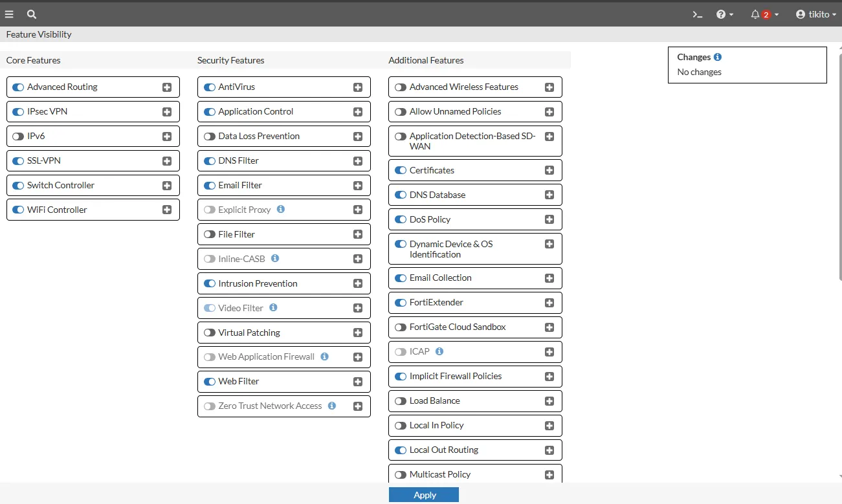Turn on the File Filter toggle
This screenshot has height=504, width=842.
[x=210, y=234]
